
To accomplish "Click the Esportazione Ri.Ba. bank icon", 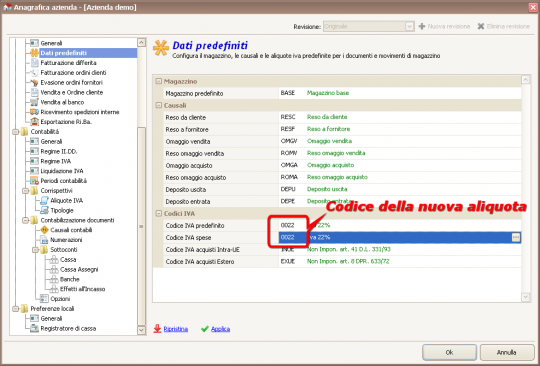I will click(34, 122).
